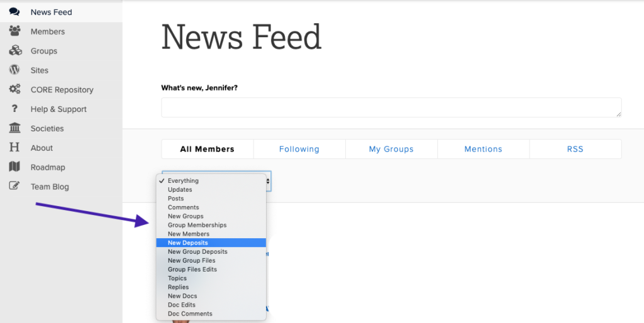
Task: Click the activity filter dropdown arrows
Action: (x=268, y=181)
